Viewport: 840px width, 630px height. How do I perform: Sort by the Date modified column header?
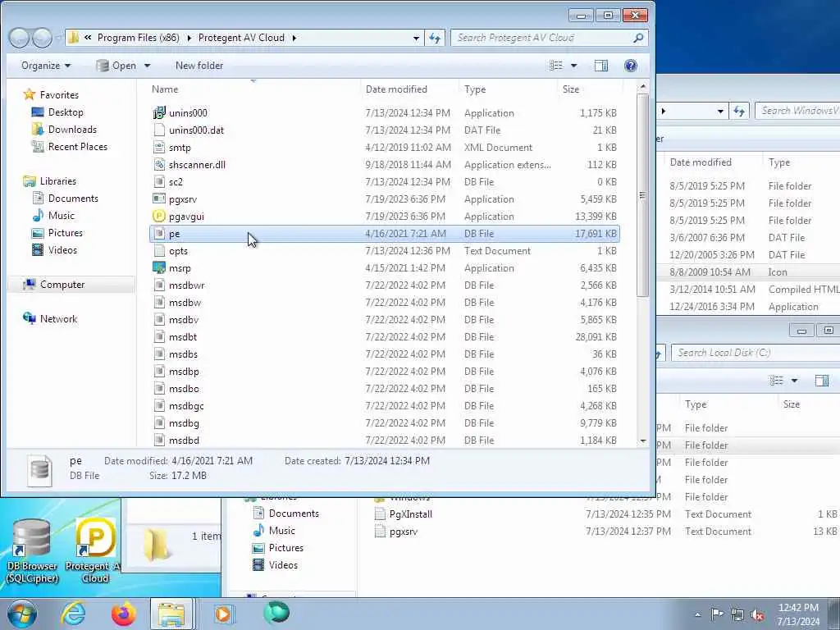[x=396, y=89]
